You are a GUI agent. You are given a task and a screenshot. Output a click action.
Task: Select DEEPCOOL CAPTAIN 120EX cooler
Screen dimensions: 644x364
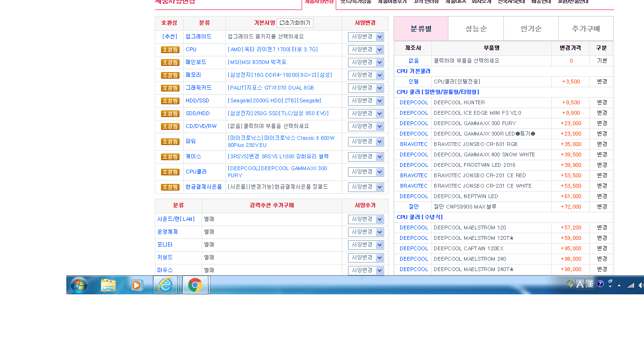click(x=469, y=248)
